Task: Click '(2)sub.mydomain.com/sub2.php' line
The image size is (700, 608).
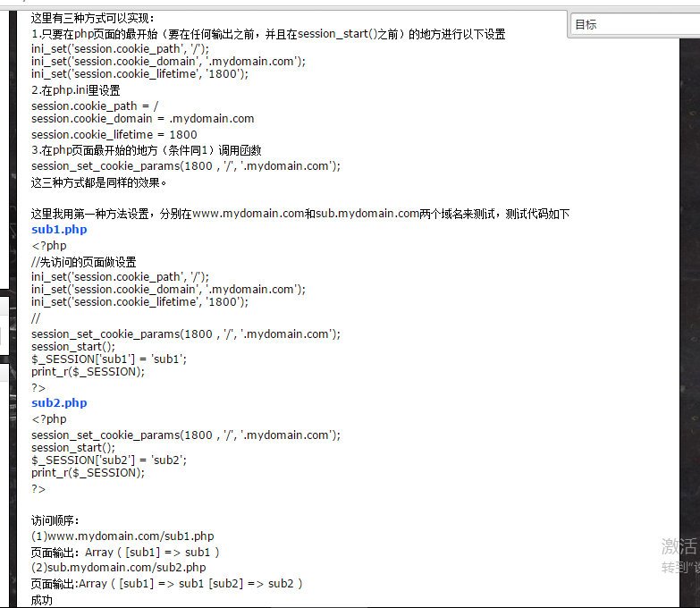Action: [118, 568]
